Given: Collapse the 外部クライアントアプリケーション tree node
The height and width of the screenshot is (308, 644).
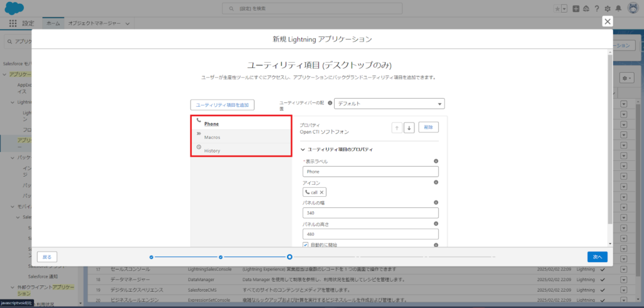Looking at the screenshot, I should pos(12,287).
